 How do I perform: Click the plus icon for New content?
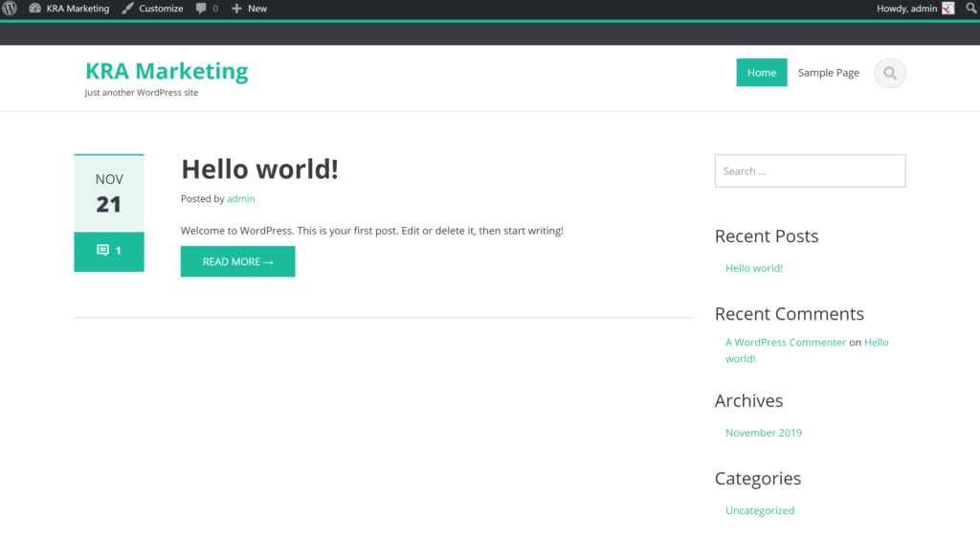pyautogui.click(x=236, y=8)
